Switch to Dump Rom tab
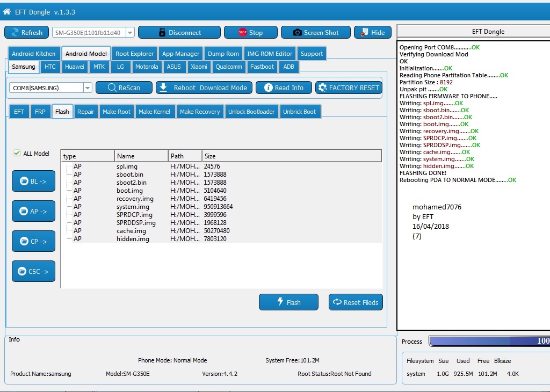This screenshot has width=550, height=392. (223, 54)
